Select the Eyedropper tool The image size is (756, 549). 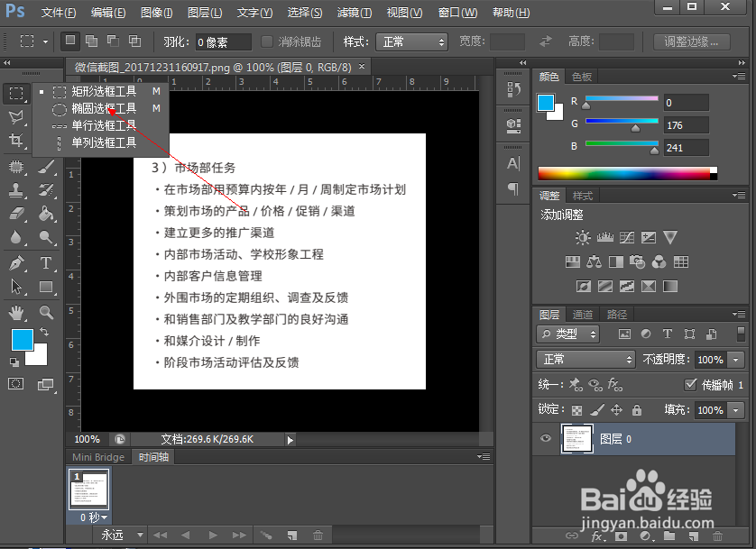(43, 142)
